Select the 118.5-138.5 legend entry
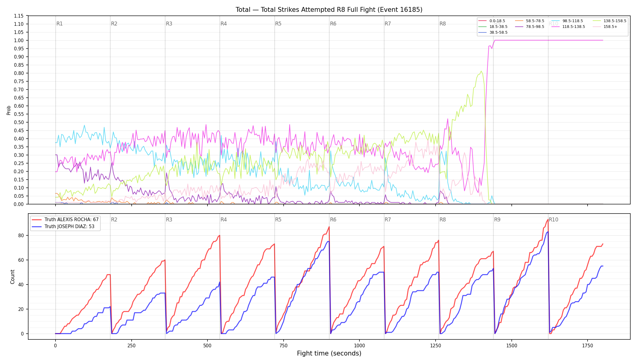 568,27
